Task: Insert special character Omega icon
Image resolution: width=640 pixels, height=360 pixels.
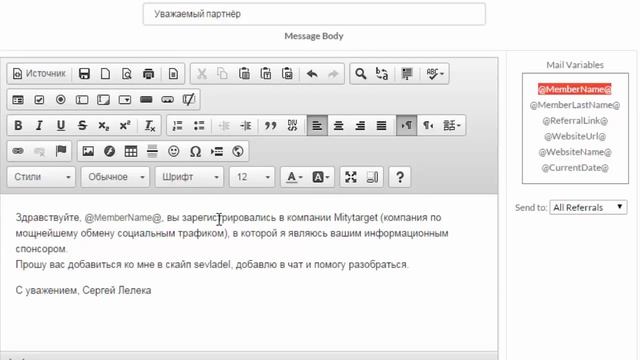Action: (195, 151)
